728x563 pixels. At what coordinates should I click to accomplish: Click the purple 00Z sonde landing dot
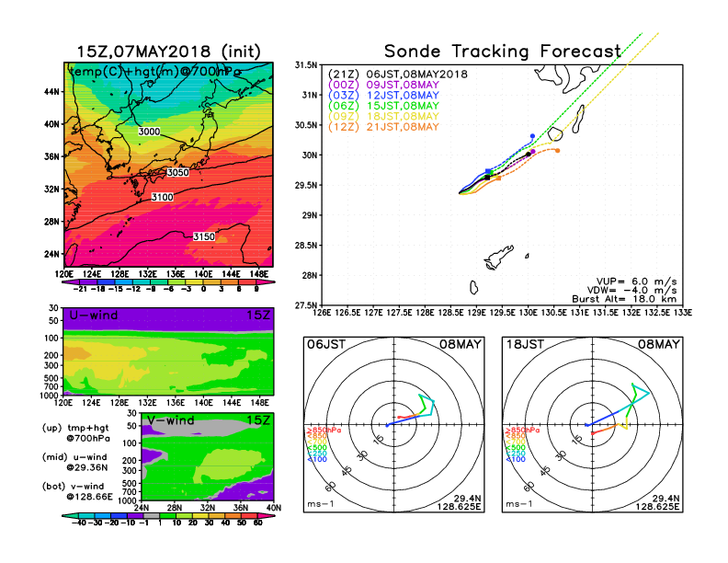(533, 151)
